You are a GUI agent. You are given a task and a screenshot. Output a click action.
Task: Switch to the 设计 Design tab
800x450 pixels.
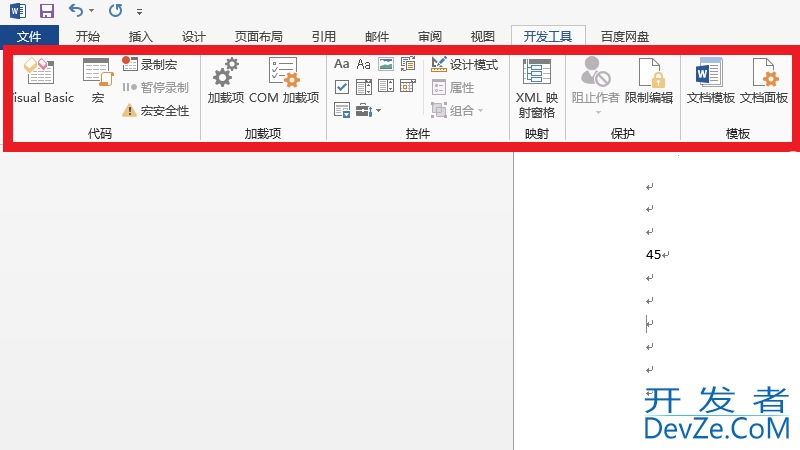pos(194,36)
